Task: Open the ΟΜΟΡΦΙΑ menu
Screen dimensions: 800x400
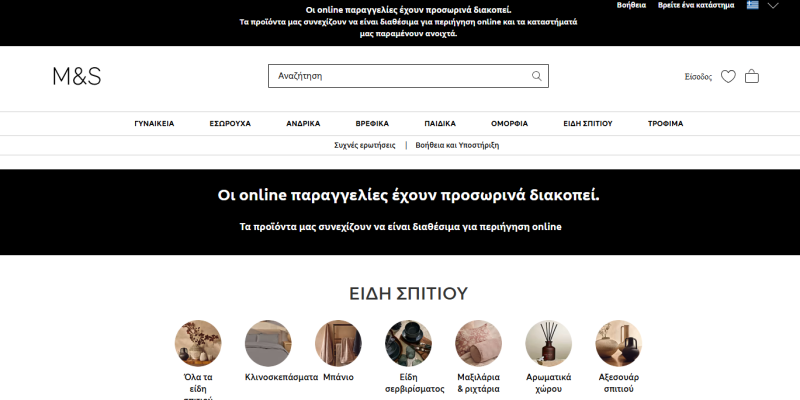Action: 509,124
